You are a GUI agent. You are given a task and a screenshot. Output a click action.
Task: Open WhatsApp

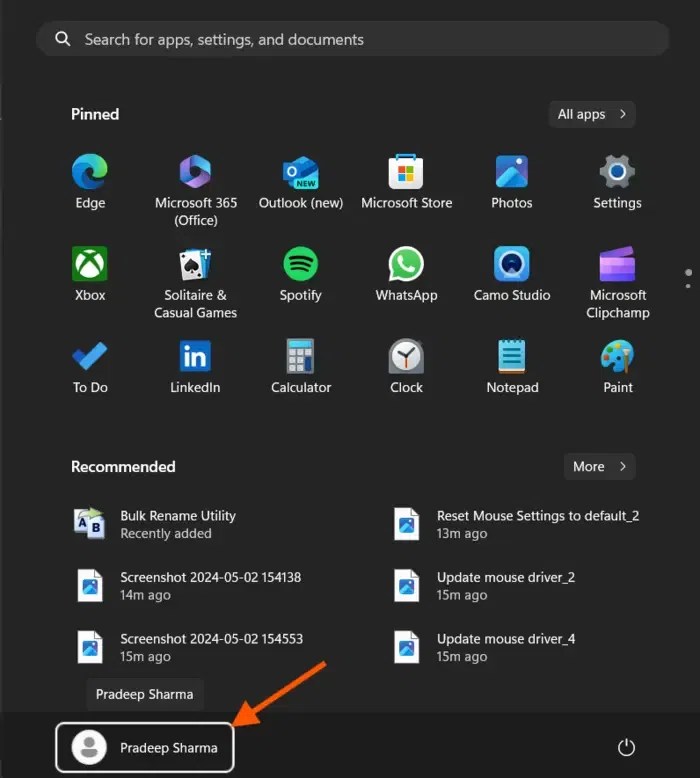click(x=406, y=274)
